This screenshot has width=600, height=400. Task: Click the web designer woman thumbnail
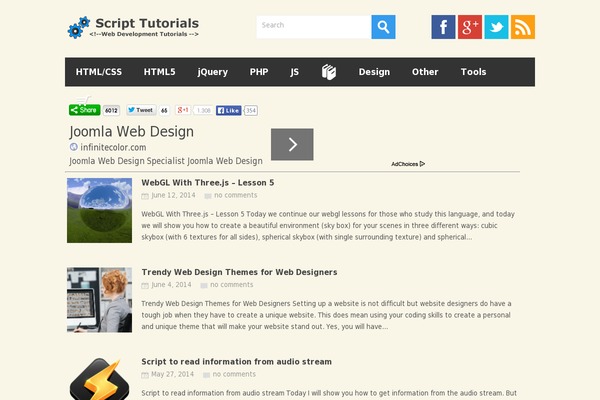[99, 300]
